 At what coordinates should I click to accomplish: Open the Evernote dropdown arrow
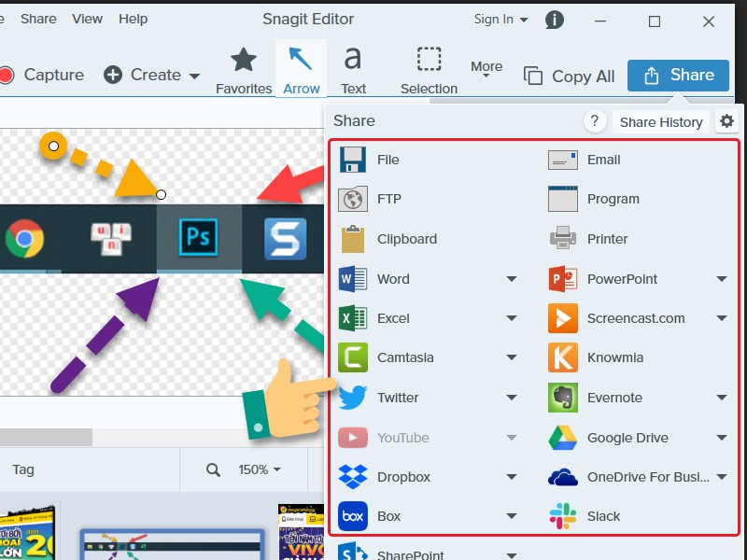coord(722,398)
